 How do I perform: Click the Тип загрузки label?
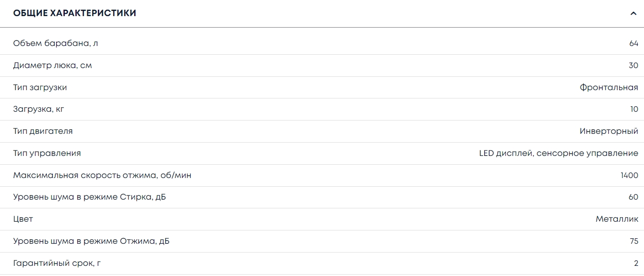pos(40,87)
